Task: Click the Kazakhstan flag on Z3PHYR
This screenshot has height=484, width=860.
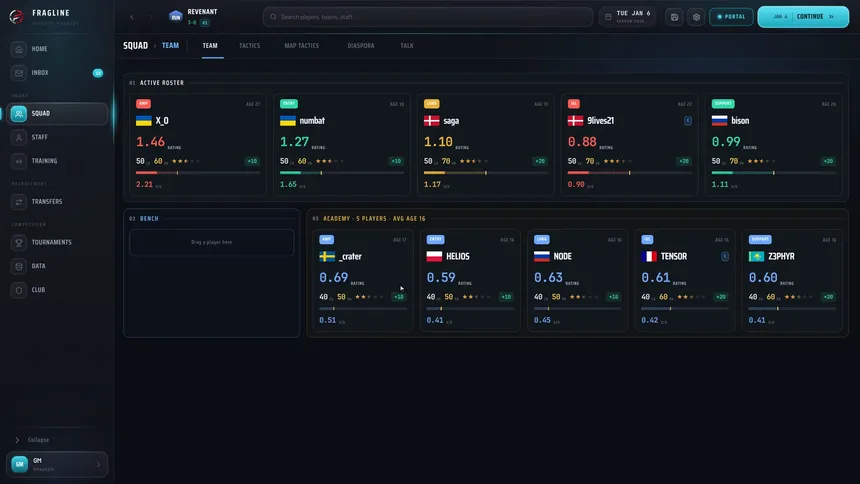Action: coord(756,256)
